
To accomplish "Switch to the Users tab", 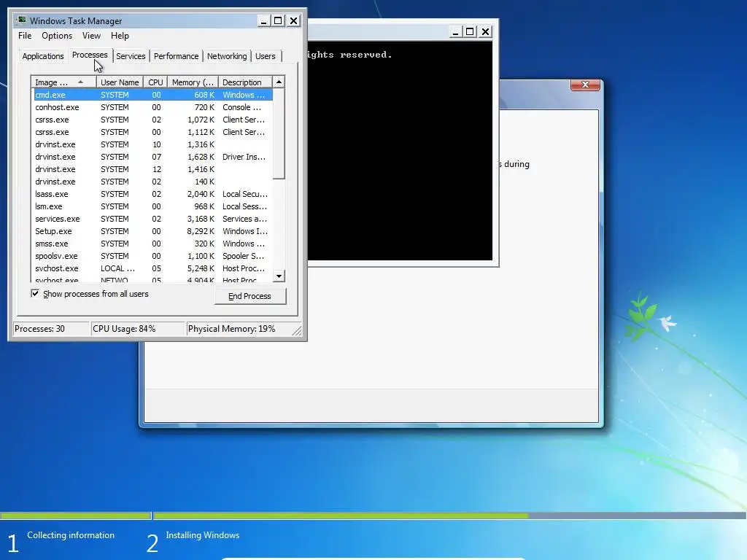I will coord(265,56).
